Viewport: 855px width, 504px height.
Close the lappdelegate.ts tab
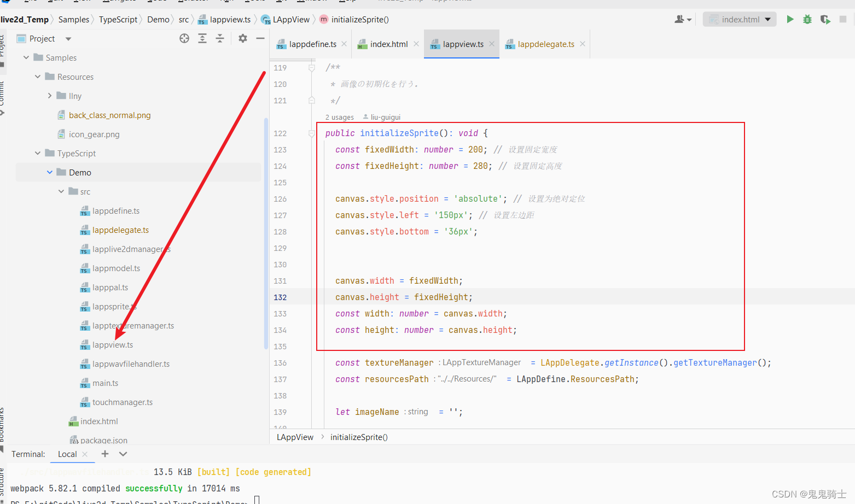point(583,44)
